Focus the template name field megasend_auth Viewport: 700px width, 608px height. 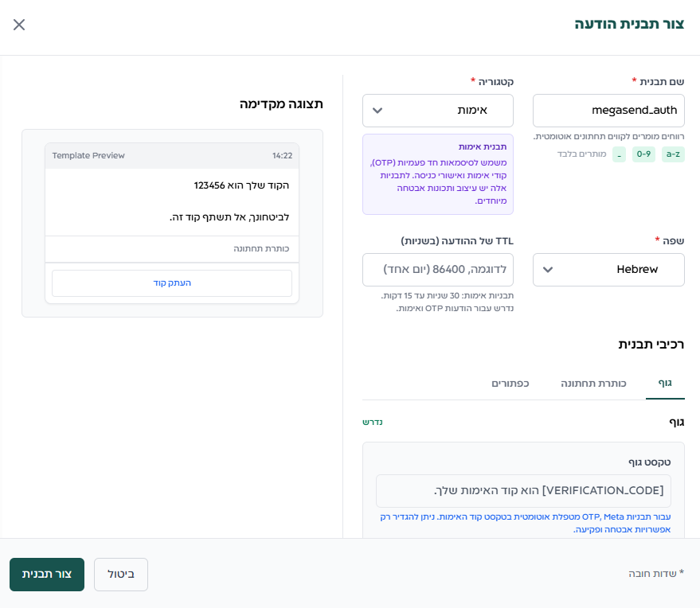608,111
